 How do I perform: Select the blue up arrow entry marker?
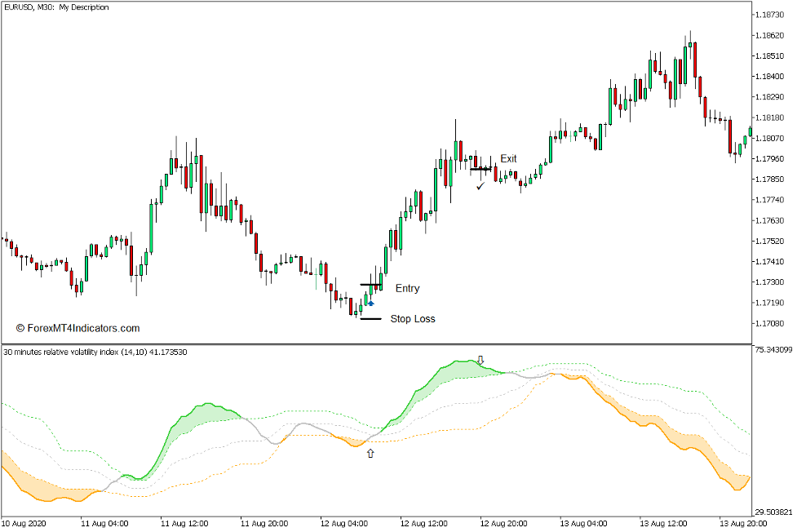point(370,303)
